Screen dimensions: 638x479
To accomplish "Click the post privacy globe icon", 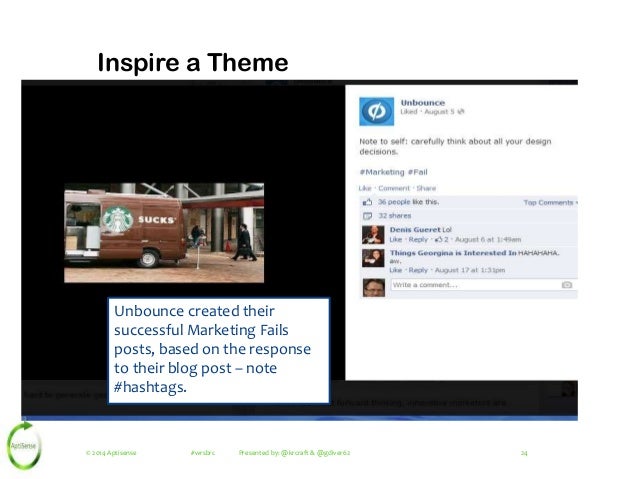I will pyautogui.click(x=460, y=112).
